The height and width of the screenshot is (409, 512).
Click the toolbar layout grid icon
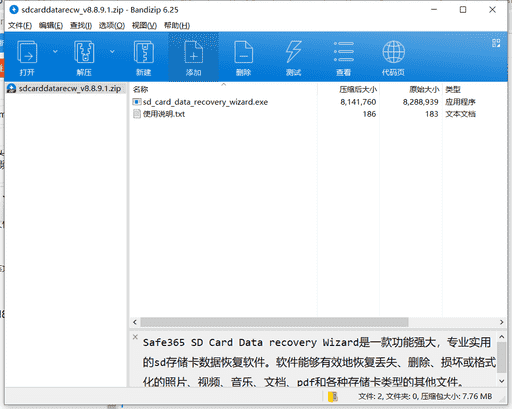[496, 43]
